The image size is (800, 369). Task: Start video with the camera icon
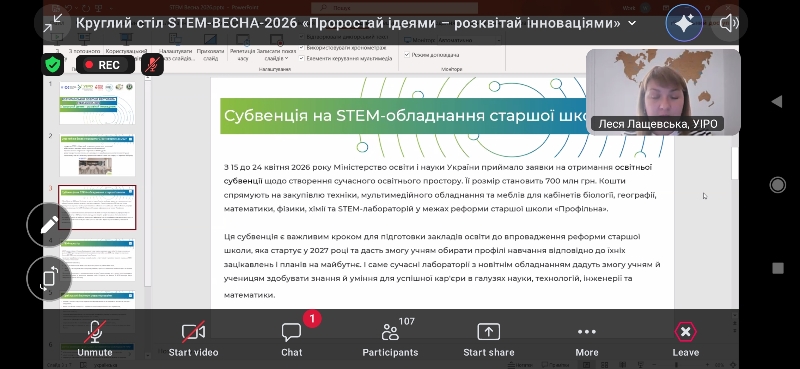[x=193, y=338]
